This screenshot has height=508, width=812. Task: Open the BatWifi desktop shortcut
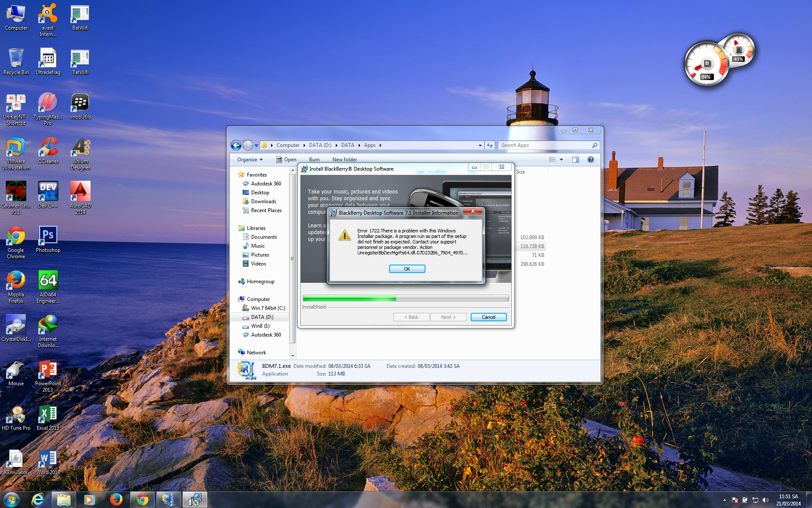click(x=80, y=17)
